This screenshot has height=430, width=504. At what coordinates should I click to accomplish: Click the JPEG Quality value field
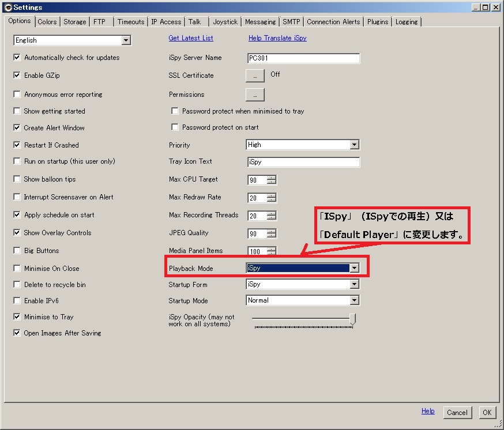tap(257, 233)
